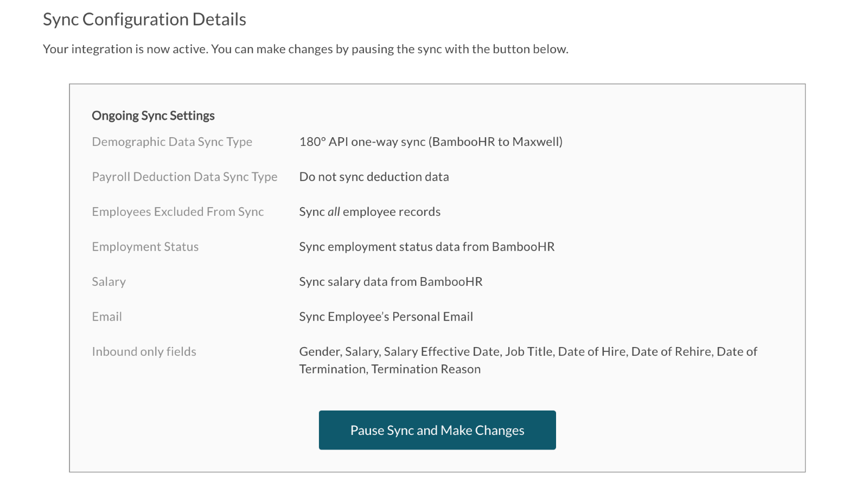This screenshot has width=868, height=494.
Task: Select the Payroll Deduction Data Sync Type label
Action: click(x=184, y=177)
